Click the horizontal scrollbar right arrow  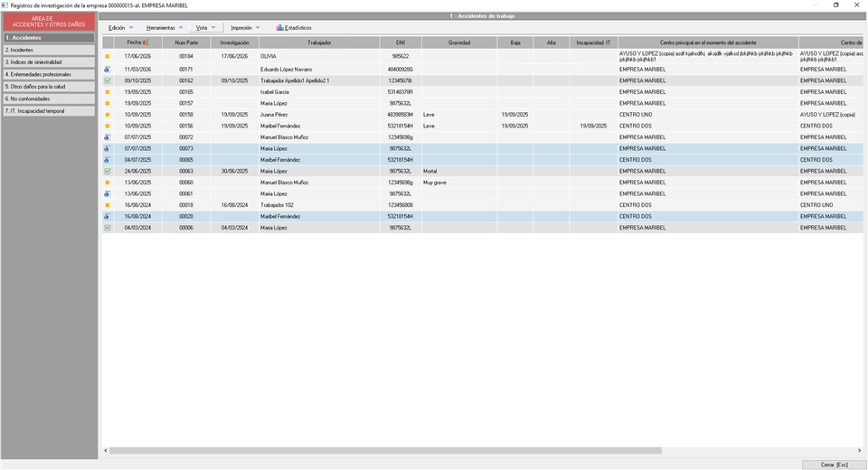click(860, 451)
